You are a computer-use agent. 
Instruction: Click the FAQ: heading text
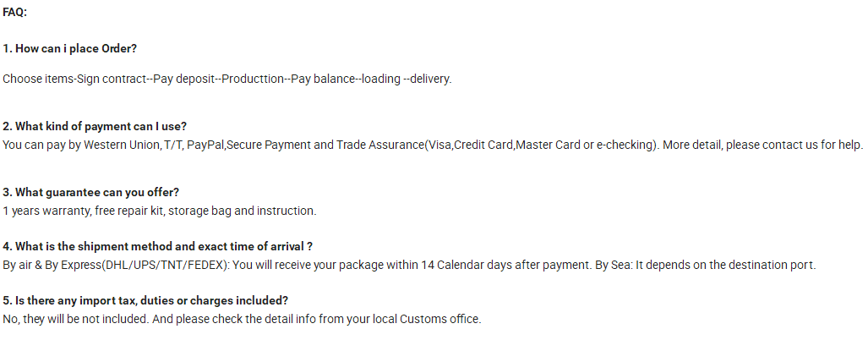(15, 12)
